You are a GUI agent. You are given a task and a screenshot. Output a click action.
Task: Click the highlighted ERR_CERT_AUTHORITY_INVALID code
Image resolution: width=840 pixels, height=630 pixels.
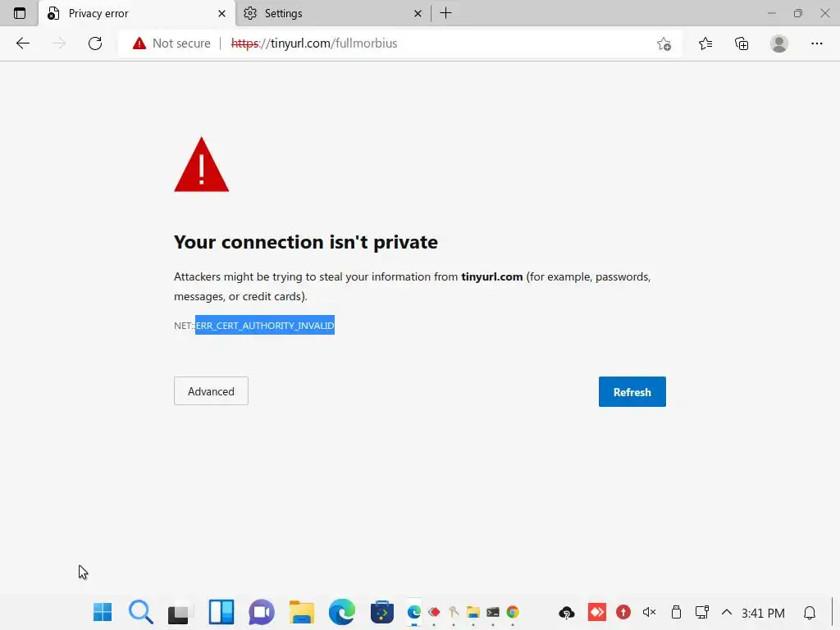pos(265,325)
